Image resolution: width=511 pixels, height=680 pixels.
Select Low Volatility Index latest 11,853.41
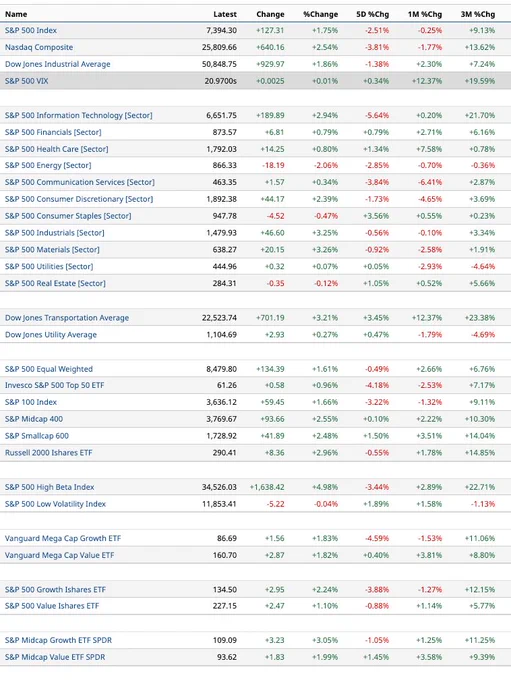219,504
